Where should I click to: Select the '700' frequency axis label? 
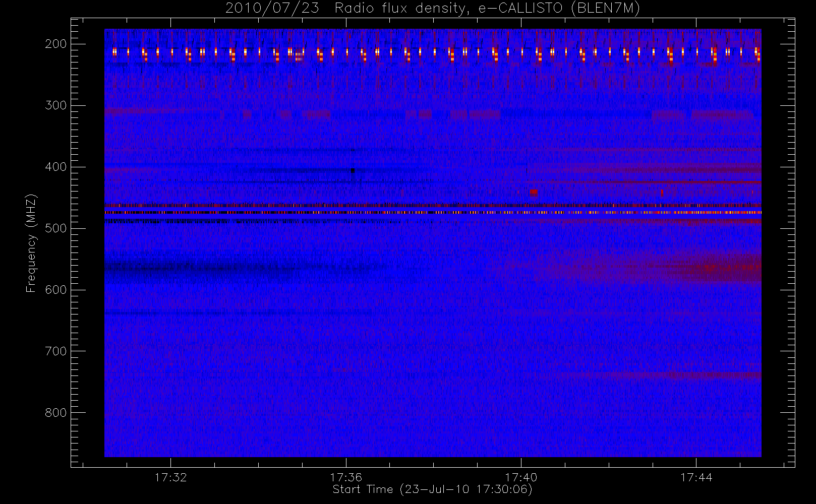55,351
